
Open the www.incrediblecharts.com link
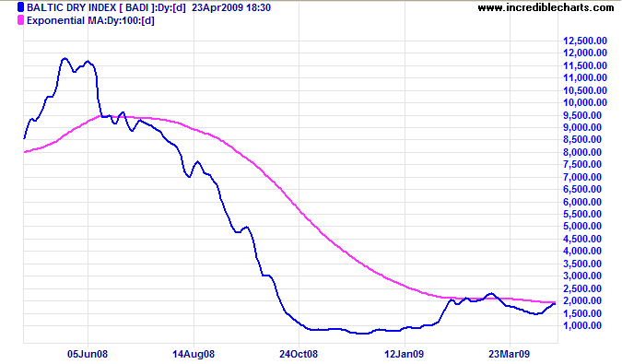click(x=546, y=7)
